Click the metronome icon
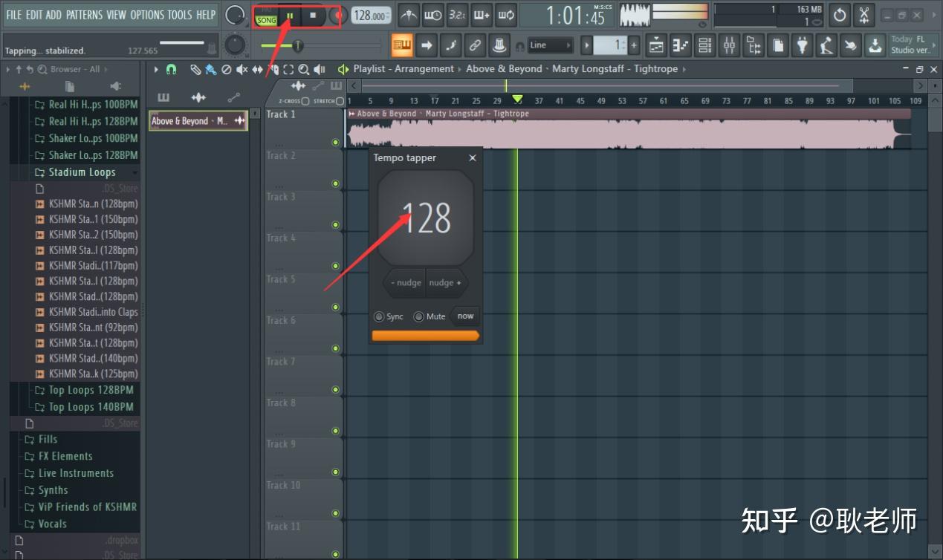Viewport: 943px width, 560px height. [x=409, y=15]
